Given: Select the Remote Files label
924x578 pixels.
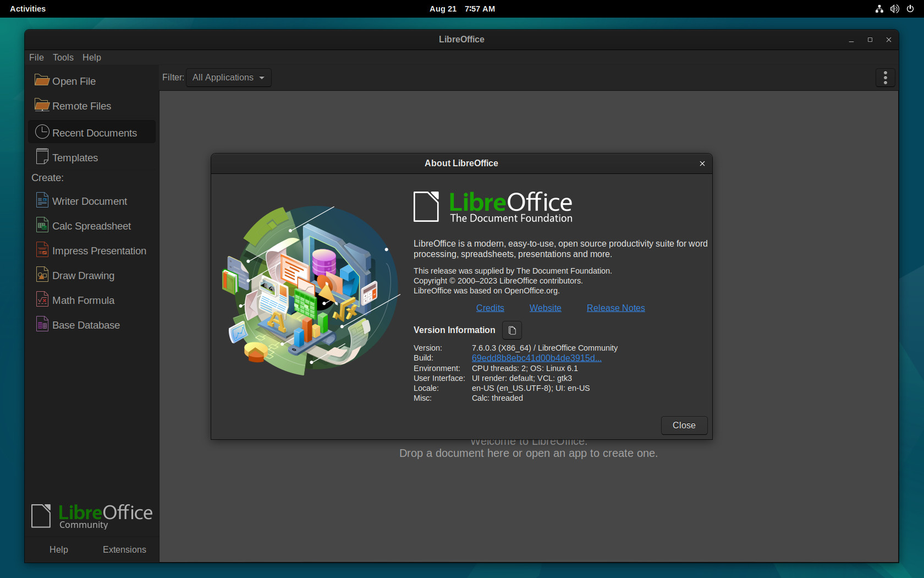Looking at the screenshot, I should (x=81, y=106).
